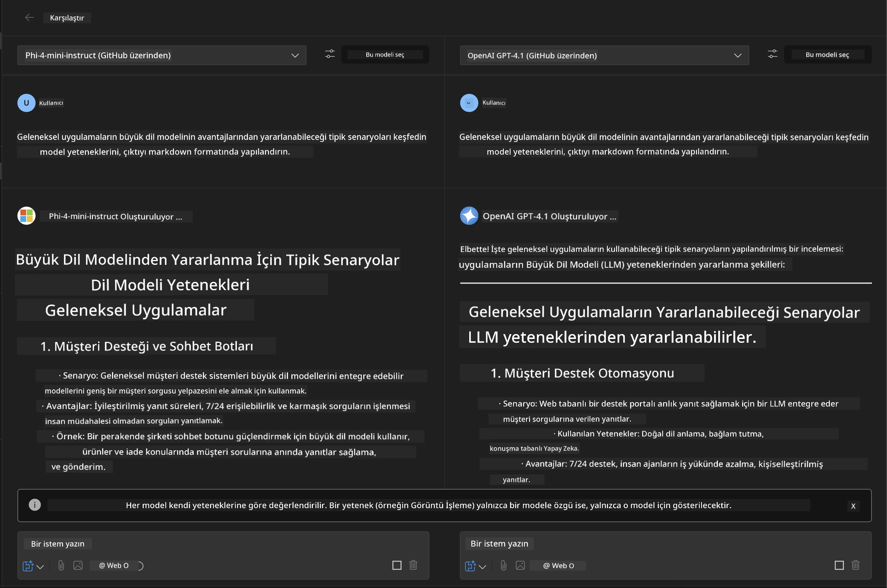
Task: Open the Phi-4-mini-instruct model dropdown
Action: 162,55
